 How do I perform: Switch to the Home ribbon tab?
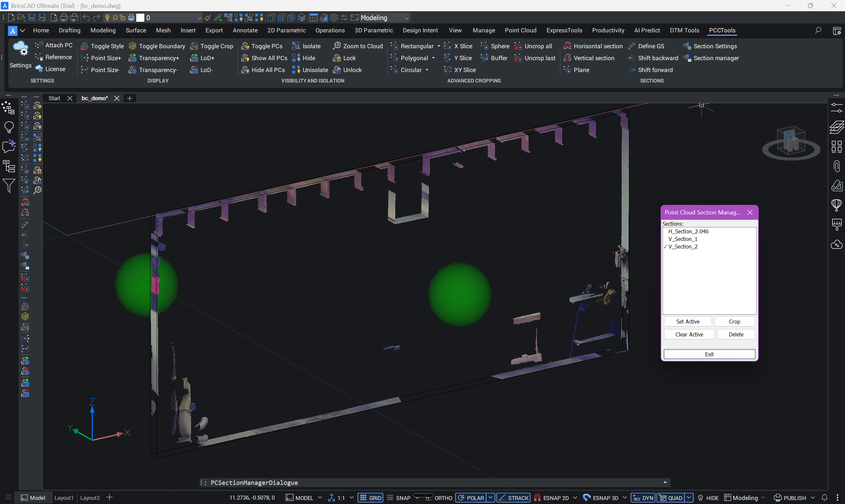pyautogui.click(x=41, y=30)
